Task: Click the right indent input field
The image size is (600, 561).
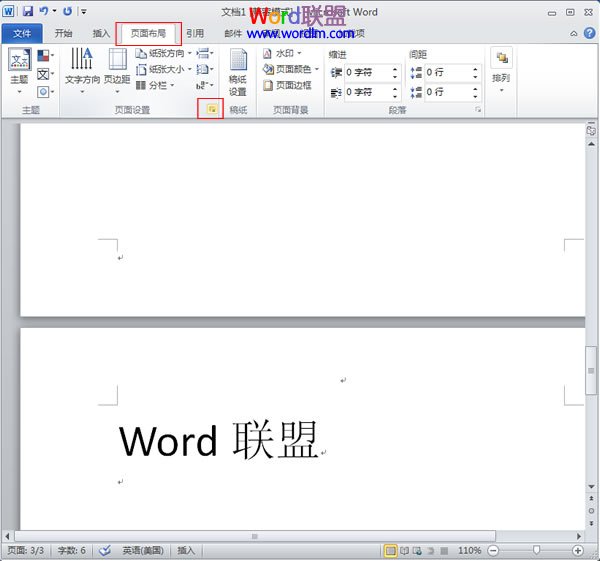Action: pyautogui.click(x=368, y=92)
